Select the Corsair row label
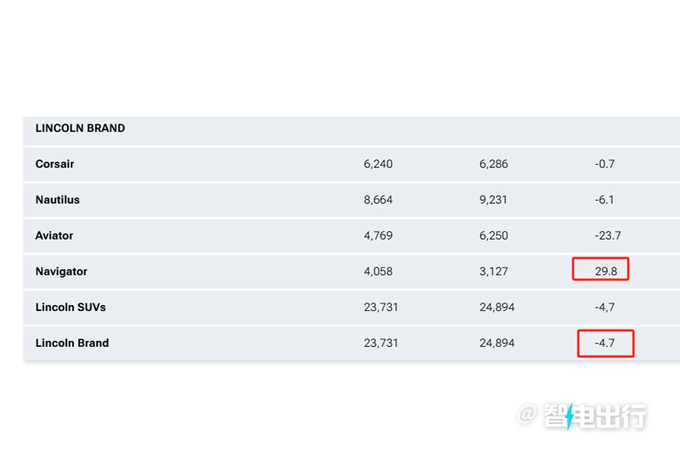Screen dimensions: 680x453 tap(55, 164)
